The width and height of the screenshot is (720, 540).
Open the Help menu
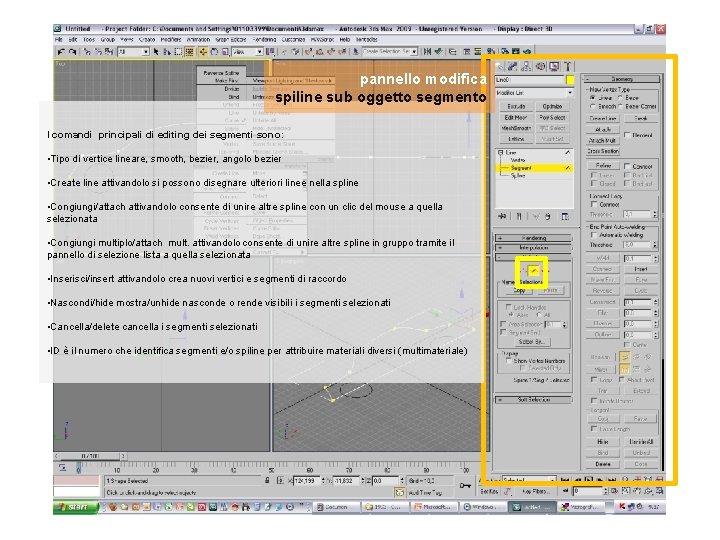tap(344, 40)
